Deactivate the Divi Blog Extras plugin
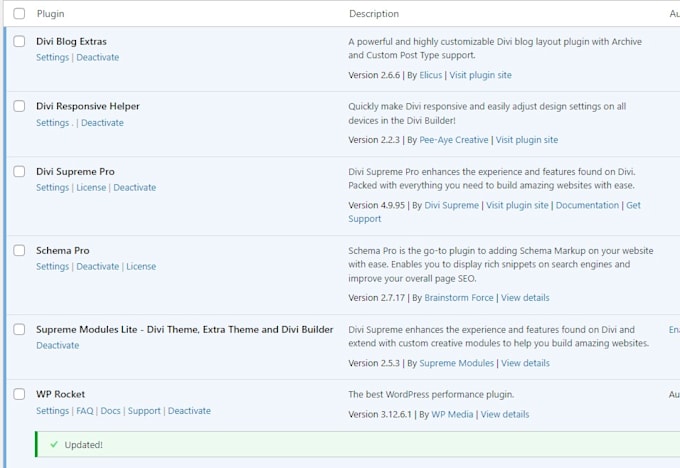Screen dimensions: 680x468 98,57
